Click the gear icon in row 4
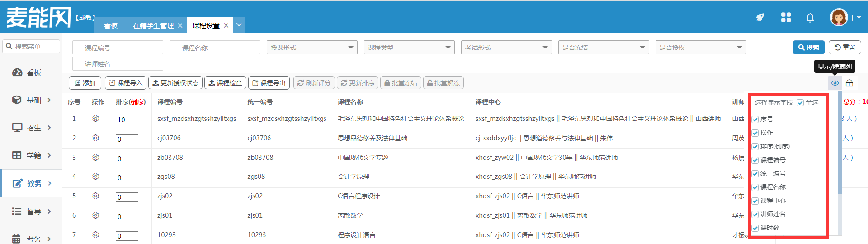The image size is (868, 244). point(96,177)
